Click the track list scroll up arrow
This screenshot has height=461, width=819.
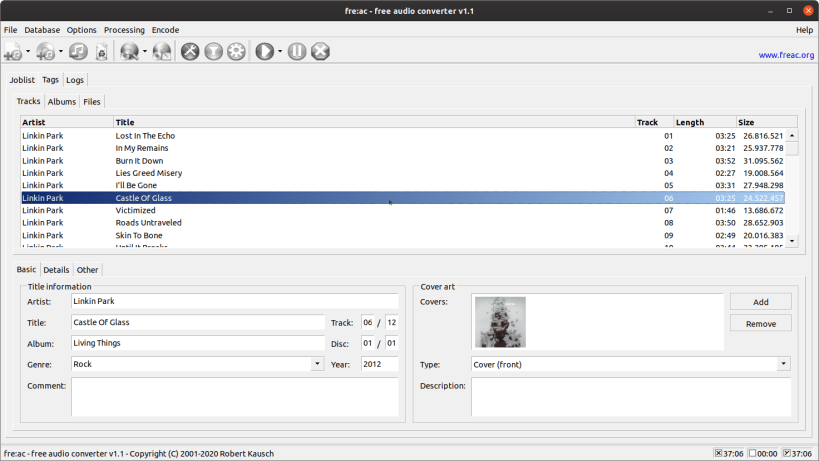[792, 136]
